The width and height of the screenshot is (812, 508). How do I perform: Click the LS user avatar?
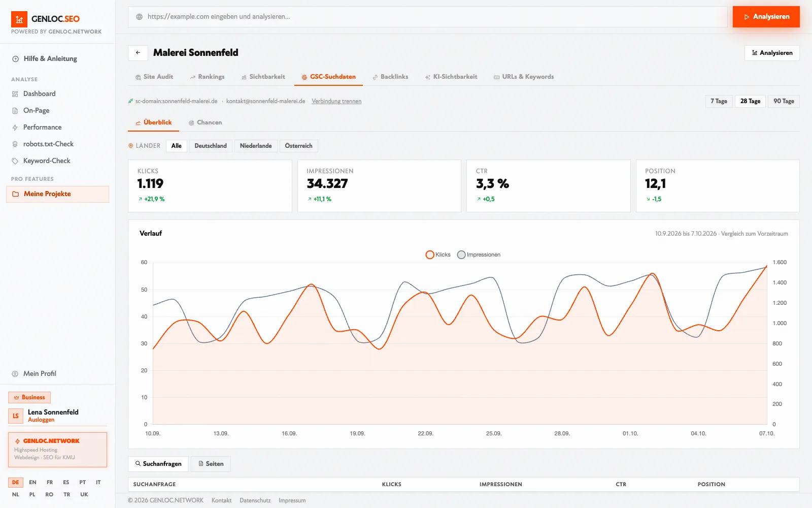16,416
